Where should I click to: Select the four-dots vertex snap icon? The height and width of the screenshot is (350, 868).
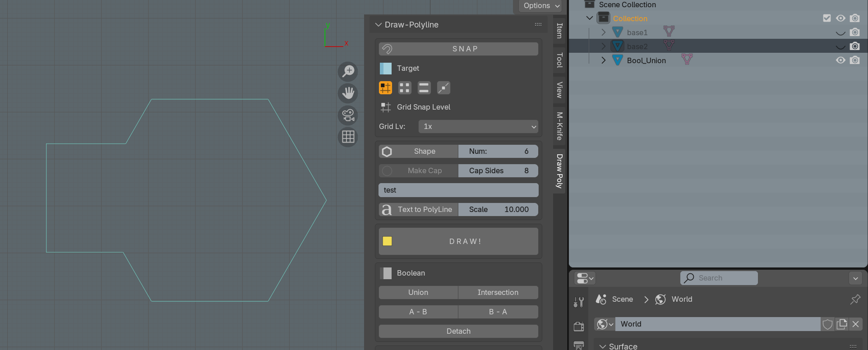[405, 87]
